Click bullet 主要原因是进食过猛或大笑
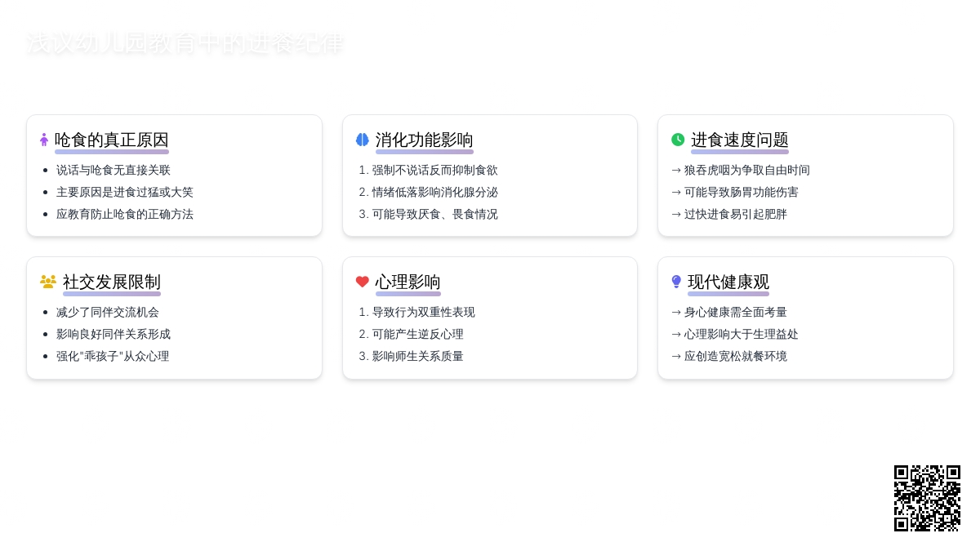Screen dimensions: 980x551 point(125,192)
